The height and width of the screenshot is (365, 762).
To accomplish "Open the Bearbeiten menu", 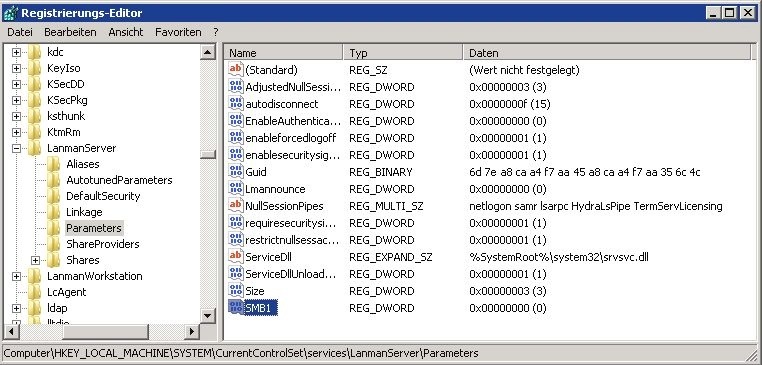I will [x=70, y=33].
